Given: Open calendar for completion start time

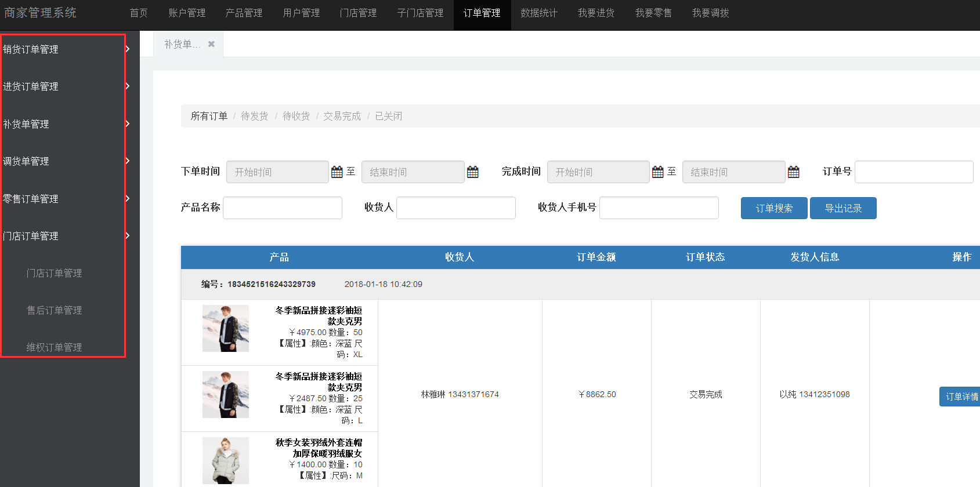Looking at the screenshot, I should coord(658,172).
